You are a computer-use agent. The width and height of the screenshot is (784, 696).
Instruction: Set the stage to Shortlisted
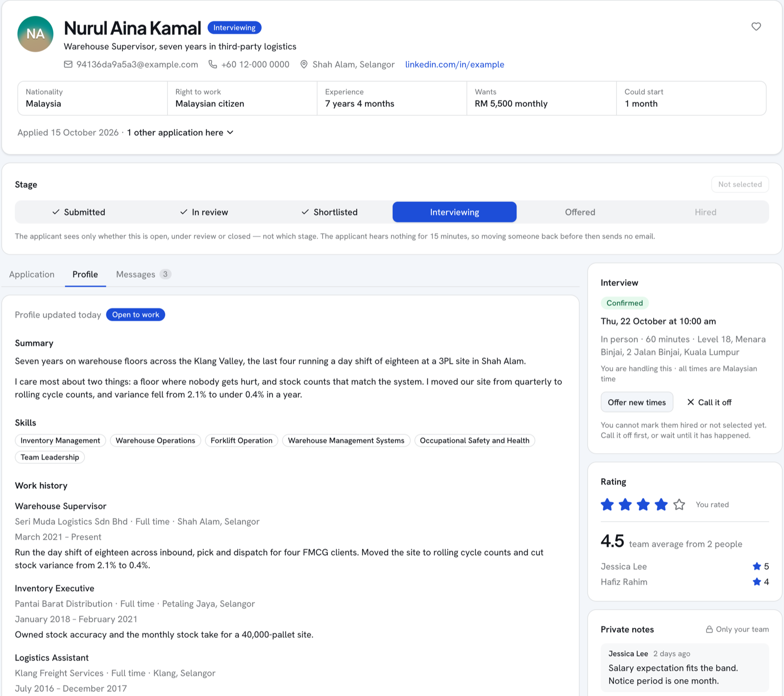329,212
